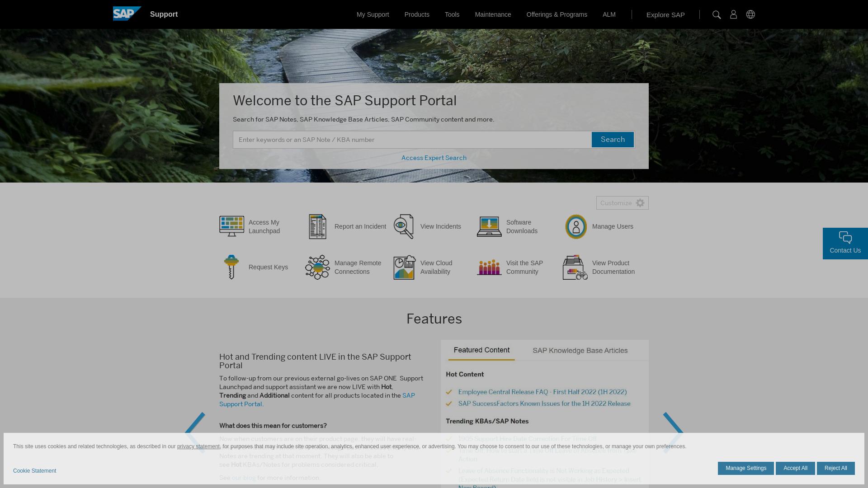The image size is (868, 488).
Task: Open the ALM menu
Action: tap(609, 14)
